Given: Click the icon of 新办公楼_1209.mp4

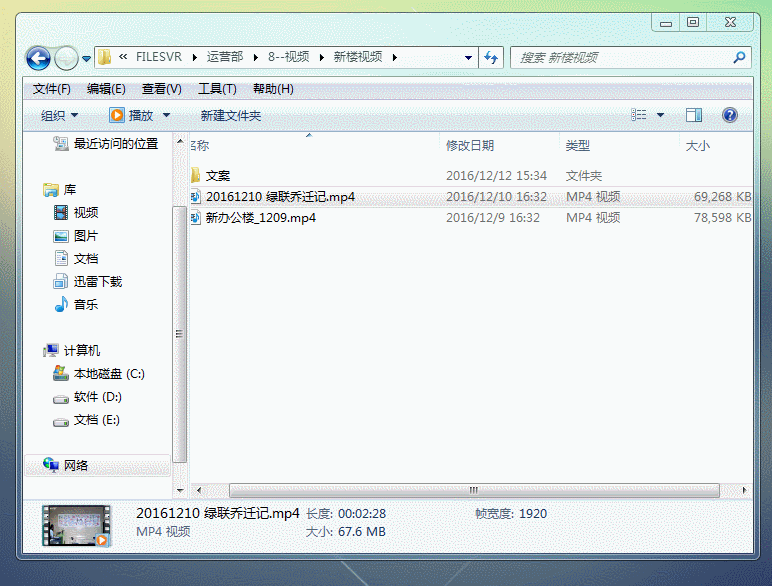Looking at the screenshot, I should tap(195, 218).
